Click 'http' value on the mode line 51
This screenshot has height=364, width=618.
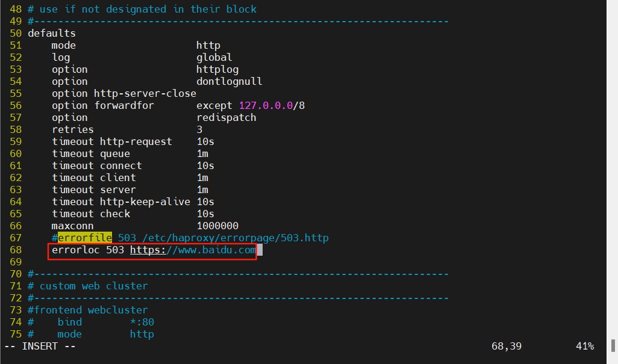click(208, 46)
